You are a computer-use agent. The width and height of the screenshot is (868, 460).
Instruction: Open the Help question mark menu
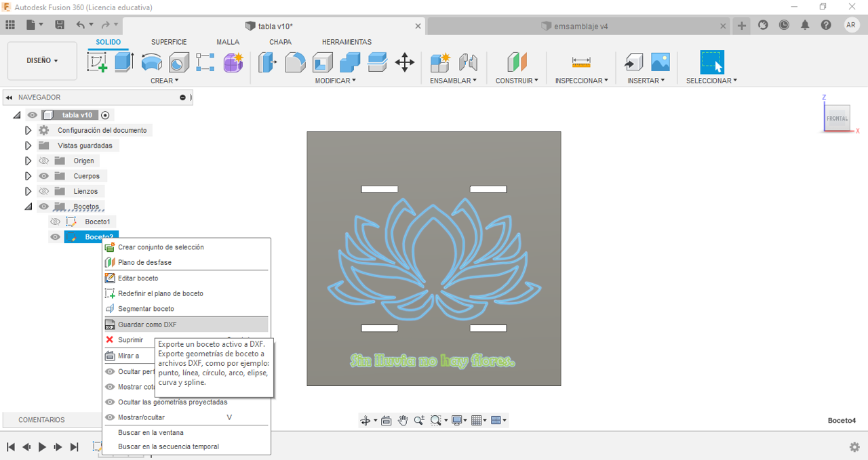click(x=826, y=25)
